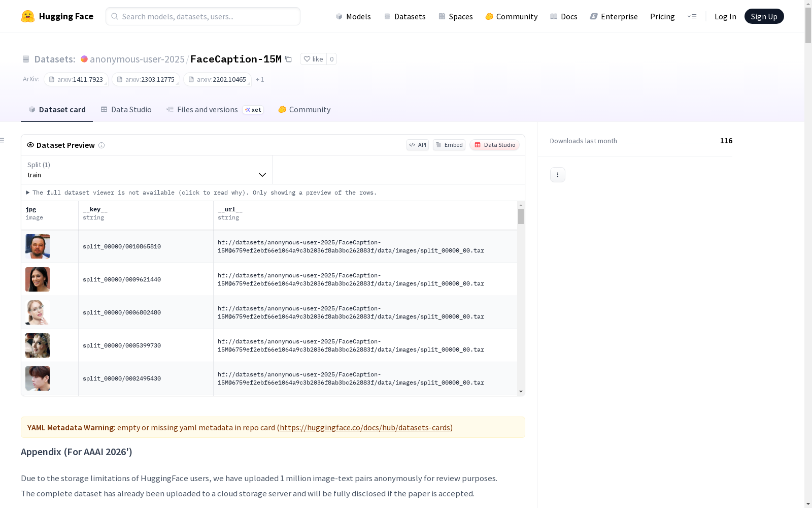Click Log In
The height and width of the screenshot is (508, 812).
click(x=725, y=16)
